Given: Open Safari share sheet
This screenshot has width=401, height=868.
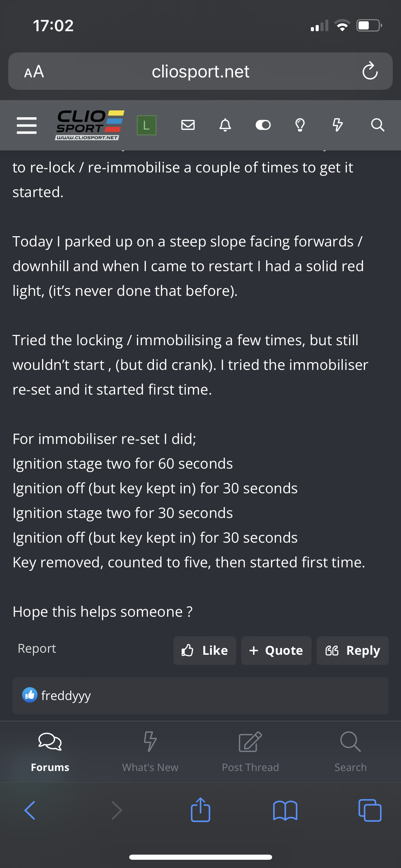Looking at the screenshot, I should tap(200, 810).
